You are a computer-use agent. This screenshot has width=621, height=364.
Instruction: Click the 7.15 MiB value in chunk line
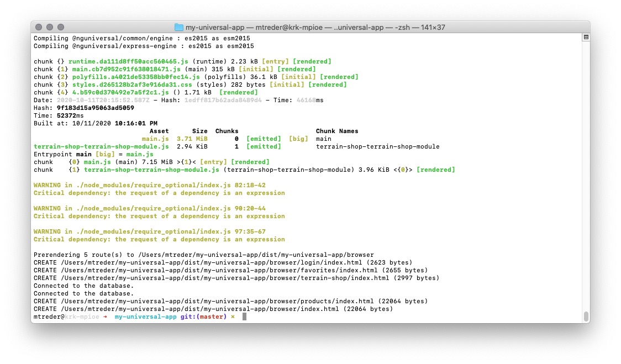[157, 162]
